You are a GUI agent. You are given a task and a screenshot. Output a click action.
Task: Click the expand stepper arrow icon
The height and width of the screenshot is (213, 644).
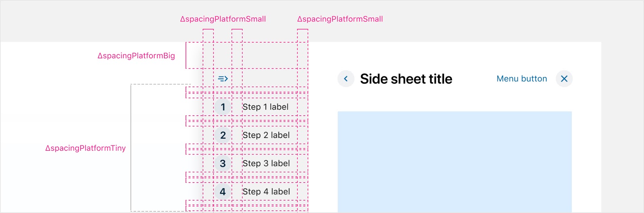[223, 79]
